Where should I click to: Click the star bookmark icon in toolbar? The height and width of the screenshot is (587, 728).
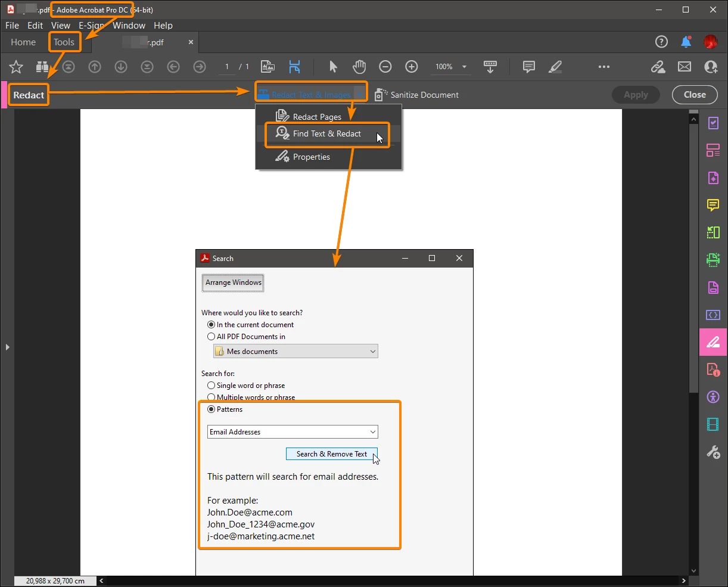[16, 67]
